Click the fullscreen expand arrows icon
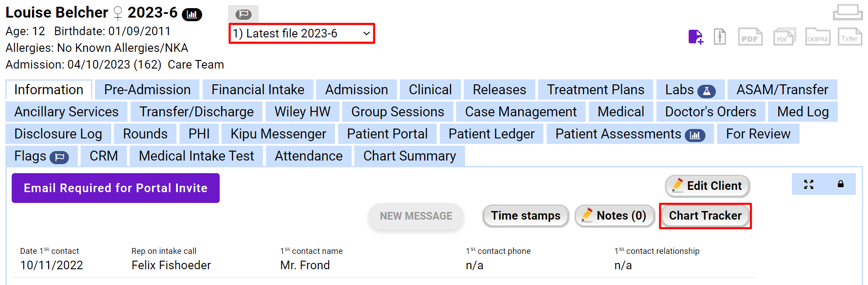868x285 pixels. [809, 184]
